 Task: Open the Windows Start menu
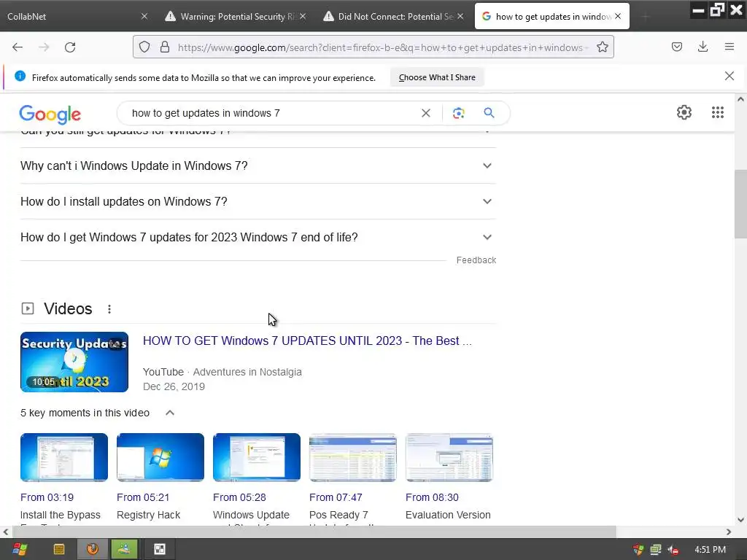pyautogui.click(x=20, y=550)
